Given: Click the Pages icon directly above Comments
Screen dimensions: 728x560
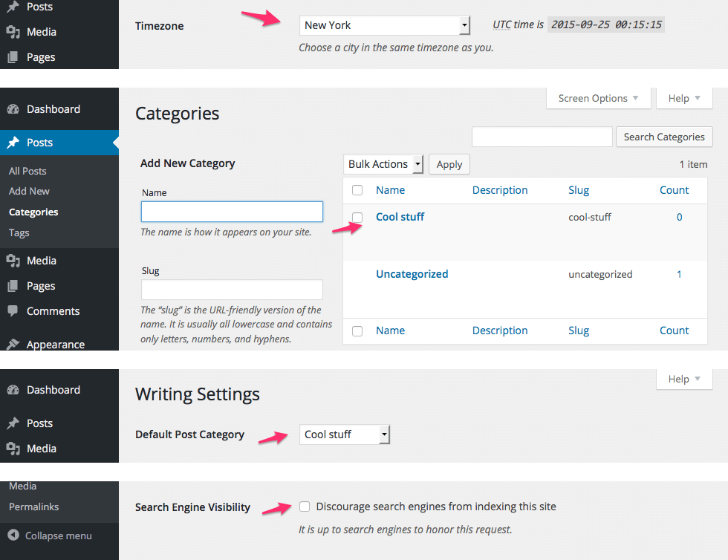Looking at the screenshot, I should coord(13,286).
